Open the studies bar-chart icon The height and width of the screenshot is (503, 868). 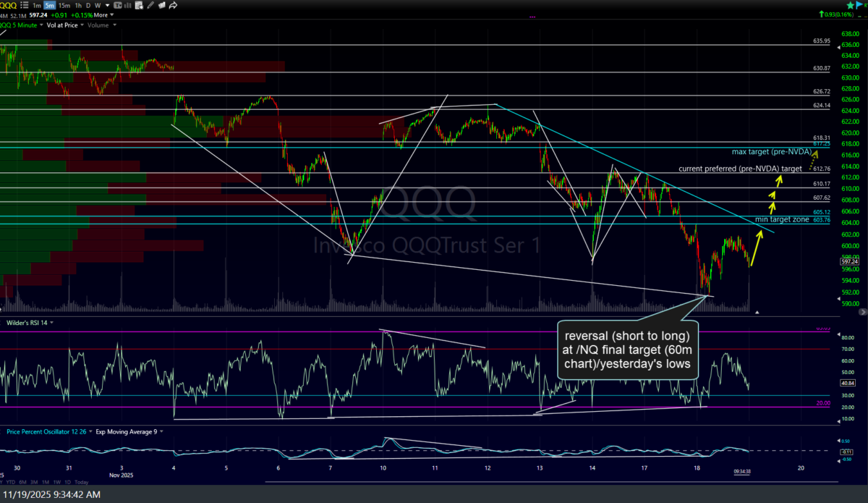click(128, 5)
